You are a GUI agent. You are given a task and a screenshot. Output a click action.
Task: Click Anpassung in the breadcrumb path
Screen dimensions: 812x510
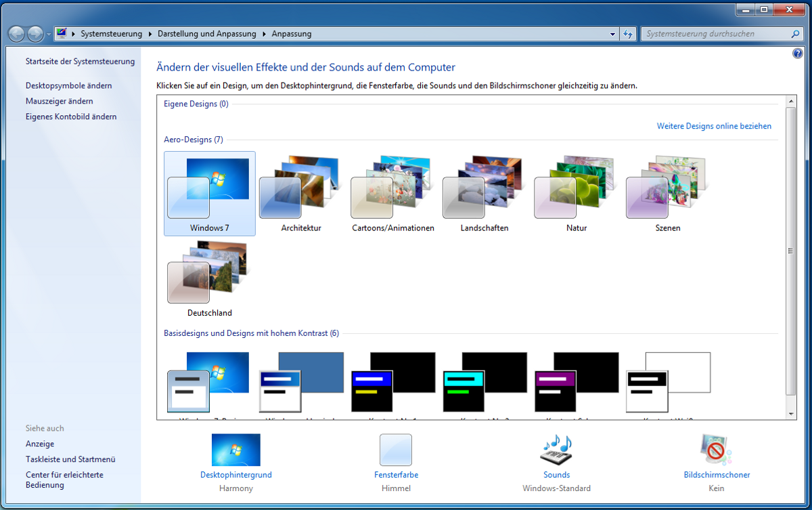[292, 33]
